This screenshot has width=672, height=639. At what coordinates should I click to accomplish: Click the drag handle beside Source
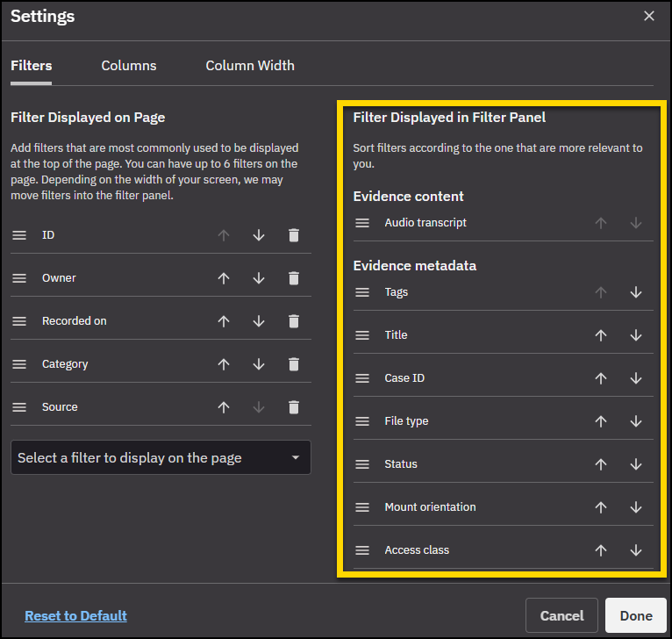point(19,407)
